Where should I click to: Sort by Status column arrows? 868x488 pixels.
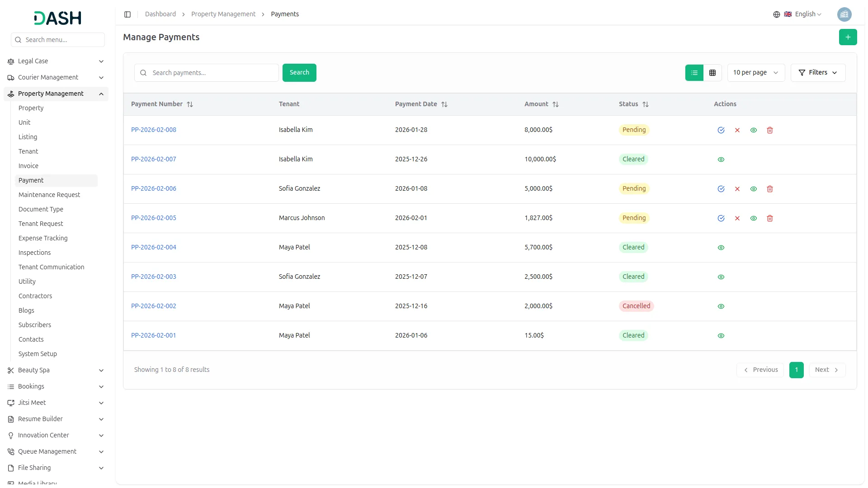[646, 104]
